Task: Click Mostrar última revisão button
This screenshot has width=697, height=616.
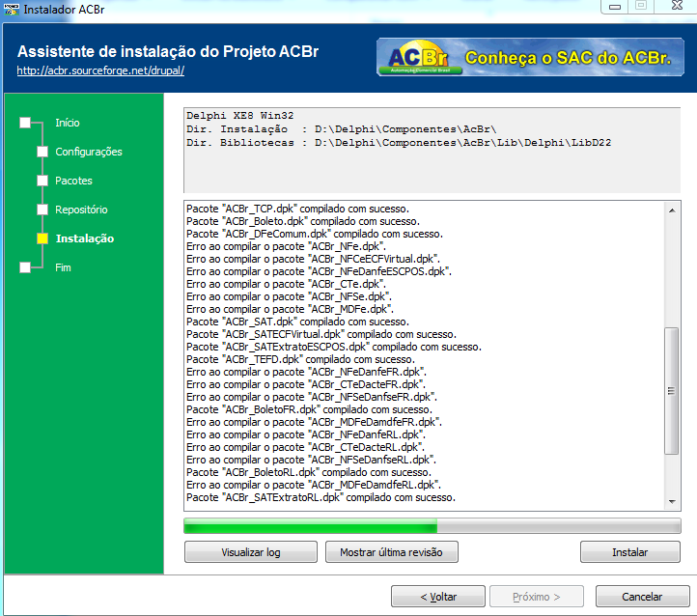Action: click(392, 552)
